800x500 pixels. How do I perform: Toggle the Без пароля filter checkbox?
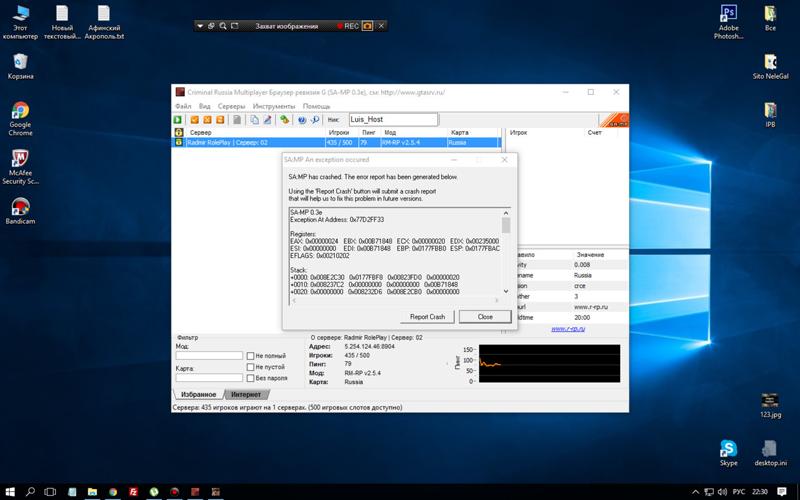click(x=251, y=378)
